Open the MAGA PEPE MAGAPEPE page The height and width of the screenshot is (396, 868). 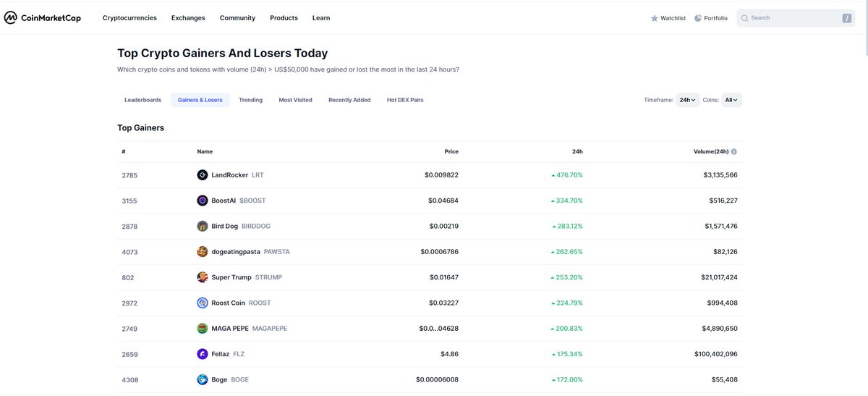(242, 329)
